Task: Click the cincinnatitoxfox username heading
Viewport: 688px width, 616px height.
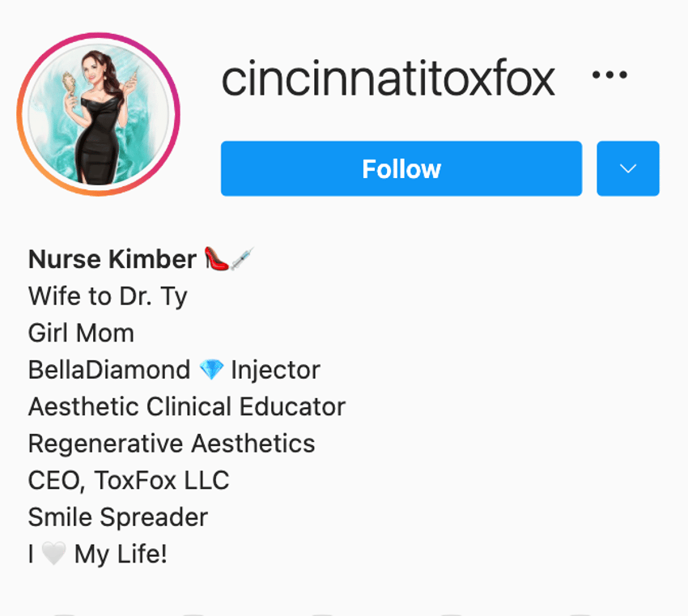Action: (x=388, y=79)
